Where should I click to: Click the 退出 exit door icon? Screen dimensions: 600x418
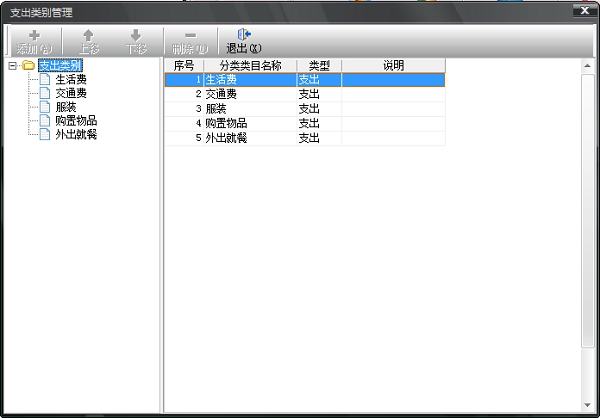coord(244,34)
